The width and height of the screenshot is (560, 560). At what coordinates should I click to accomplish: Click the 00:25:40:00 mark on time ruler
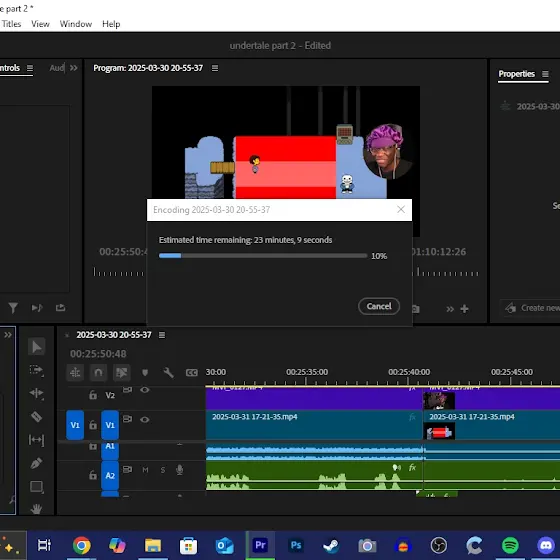pyautogui.click(x=409, y=372)
